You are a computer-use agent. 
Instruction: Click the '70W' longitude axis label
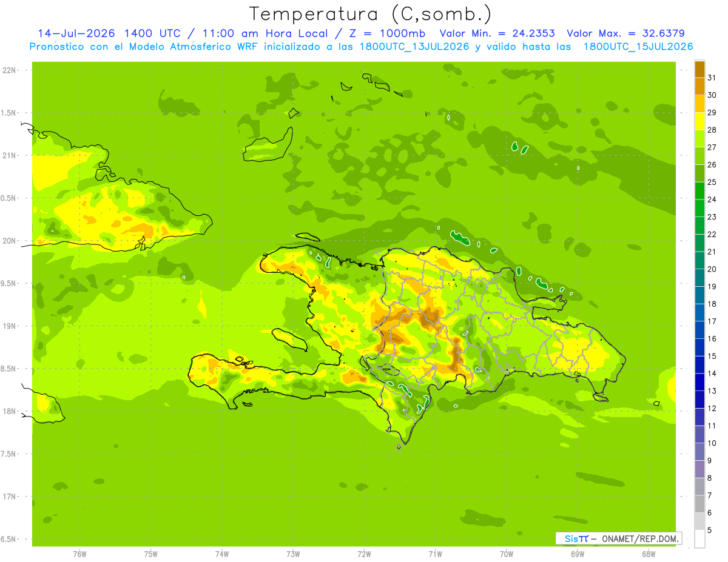click(x=507, y=554)
